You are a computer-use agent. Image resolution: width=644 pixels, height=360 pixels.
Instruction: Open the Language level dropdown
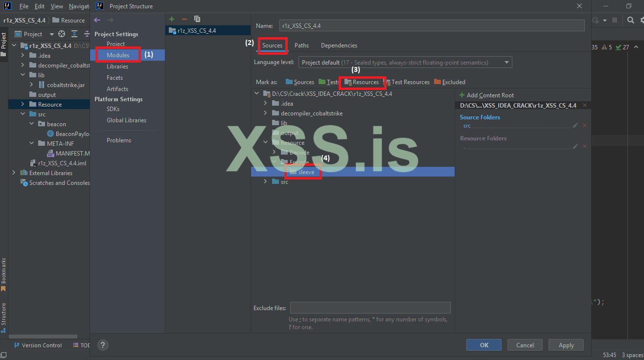pyautogui.click(x=405, y=63)
